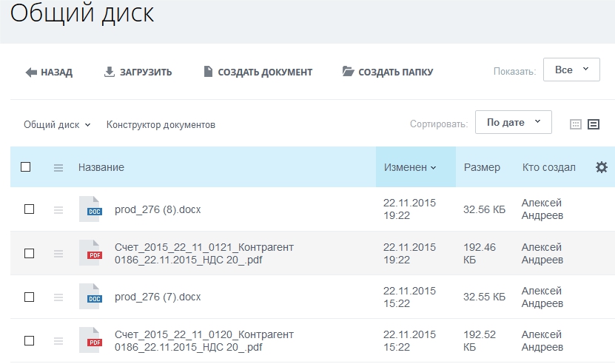Click the 'Назад' back button
The height and width of the screenshot is (364, 615).
coord(49,73)
